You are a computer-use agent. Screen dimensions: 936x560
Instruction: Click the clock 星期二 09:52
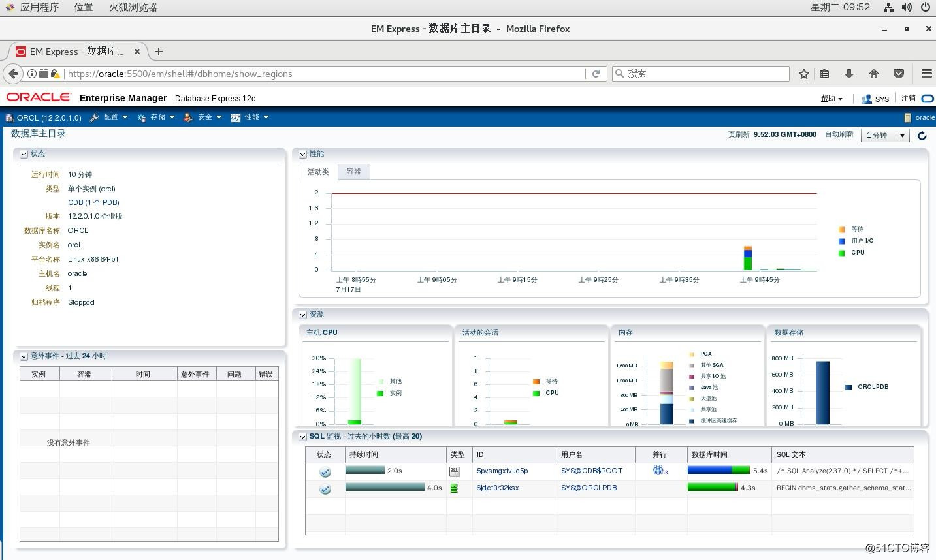coord(840,7)
